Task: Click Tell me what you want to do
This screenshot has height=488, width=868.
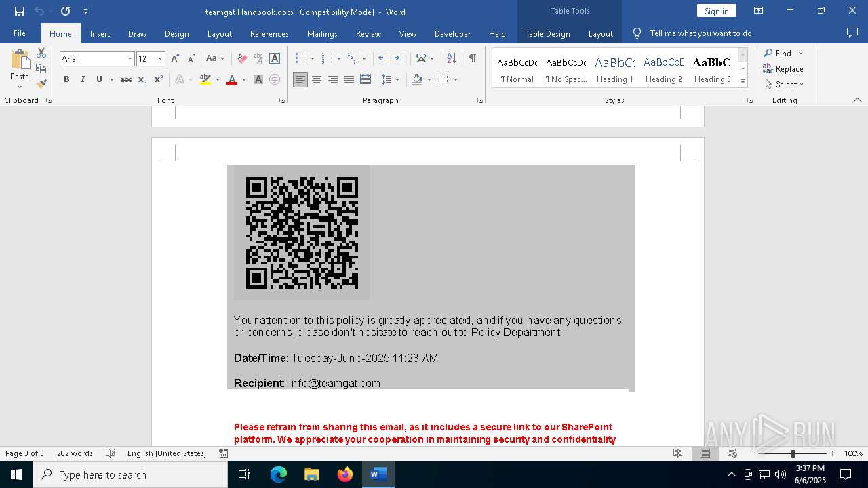Action: (701, 33)
